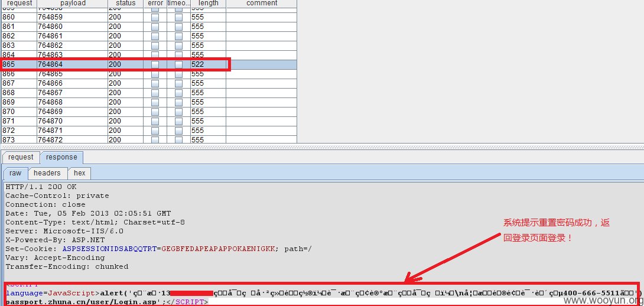Select the comment cell of row 862

262,36
